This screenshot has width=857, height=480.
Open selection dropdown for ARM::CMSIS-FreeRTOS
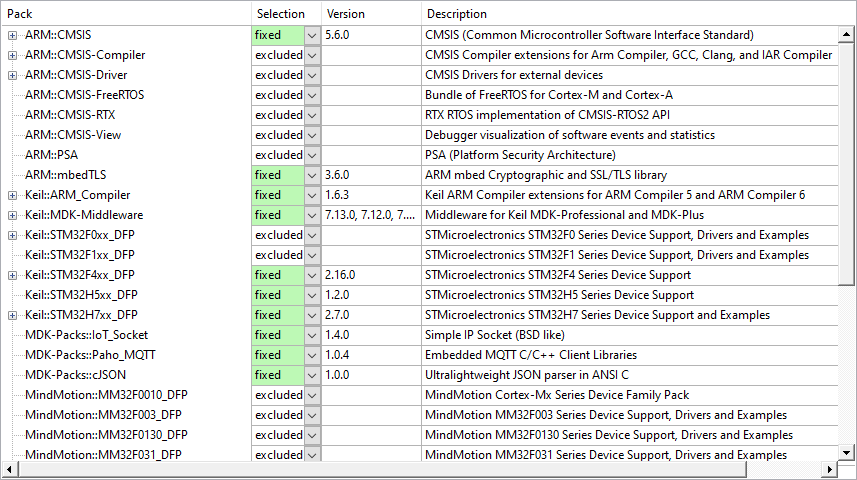(x=312, y=95)
